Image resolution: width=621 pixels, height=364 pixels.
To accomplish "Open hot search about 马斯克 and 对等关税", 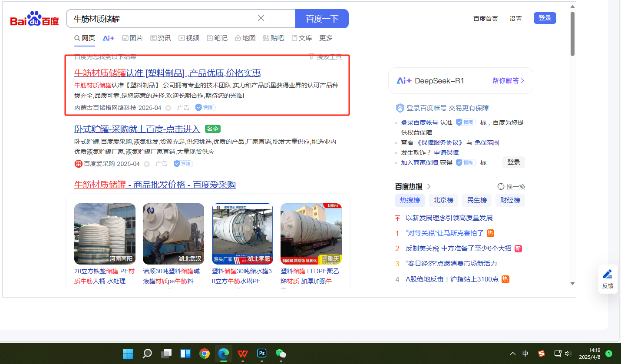I will coord(445,233).
